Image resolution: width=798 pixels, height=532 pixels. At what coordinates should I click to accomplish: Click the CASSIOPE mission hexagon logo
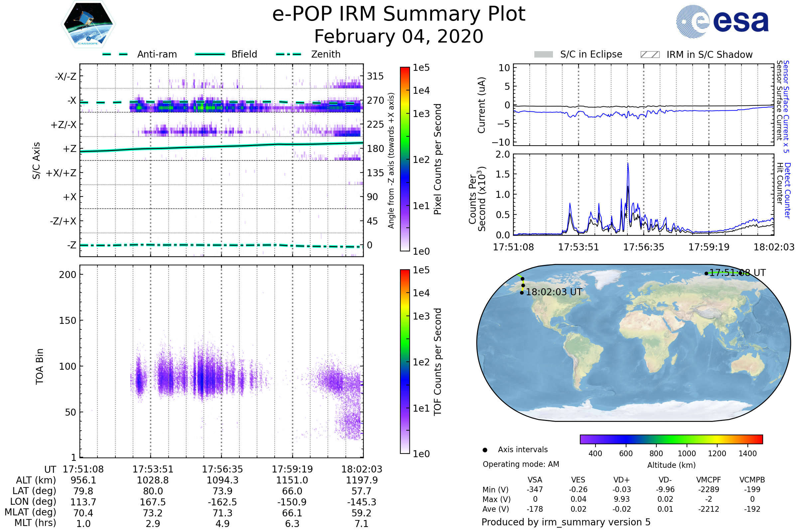pos(88,24)
